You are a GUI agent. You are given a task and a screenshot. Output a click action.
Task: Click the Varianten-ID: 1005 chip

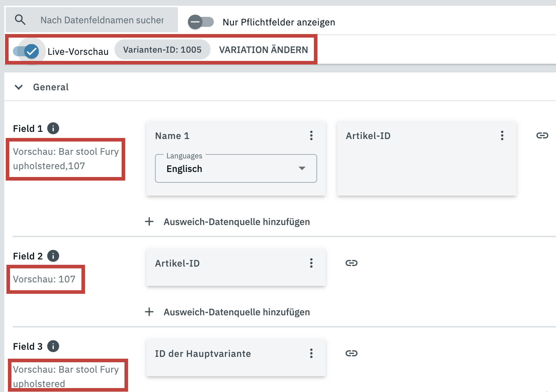(x=162, y=49)
